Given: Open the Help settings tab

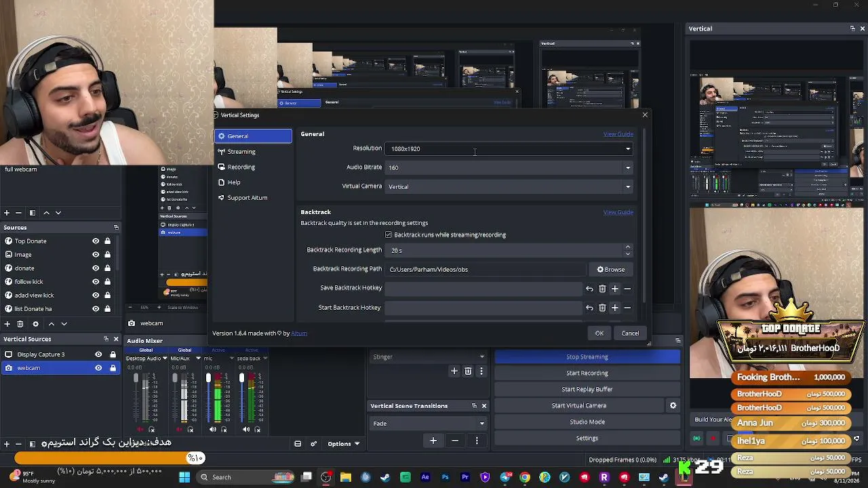Looking at the screenshot, I should click(253, 182).
